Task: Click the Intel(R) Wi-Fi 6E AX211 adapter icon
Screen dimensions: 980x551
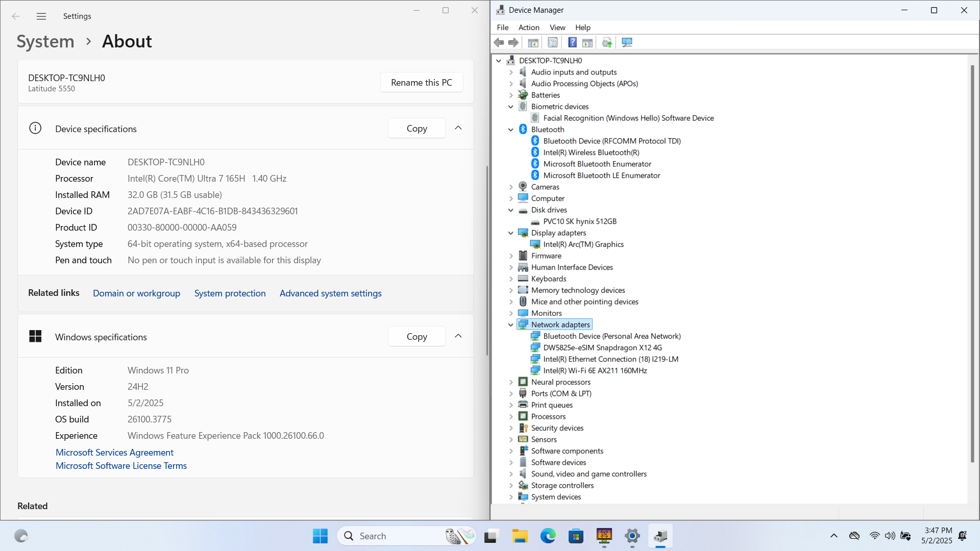Action: 535,370
